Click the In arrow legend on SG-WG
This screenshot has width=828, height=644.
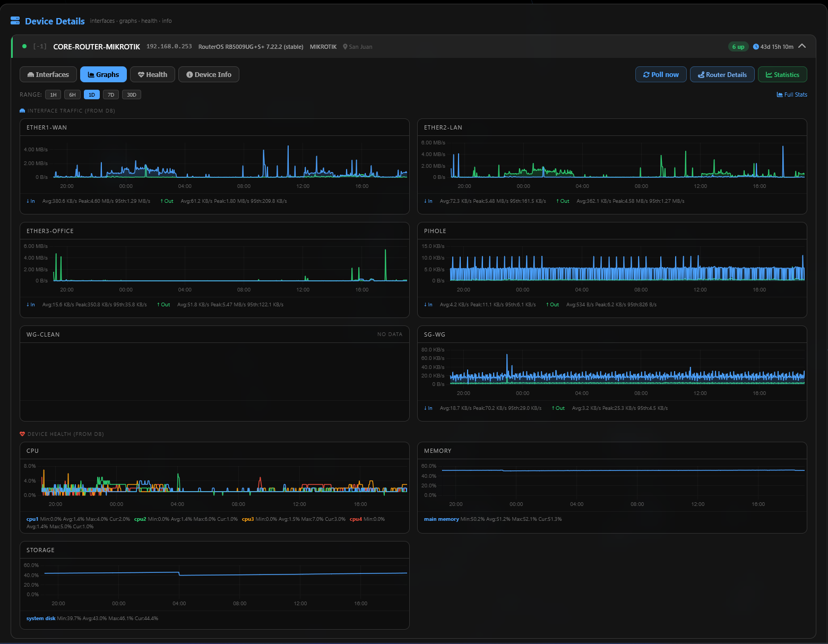pyautogui.click(x=428, y=408)
